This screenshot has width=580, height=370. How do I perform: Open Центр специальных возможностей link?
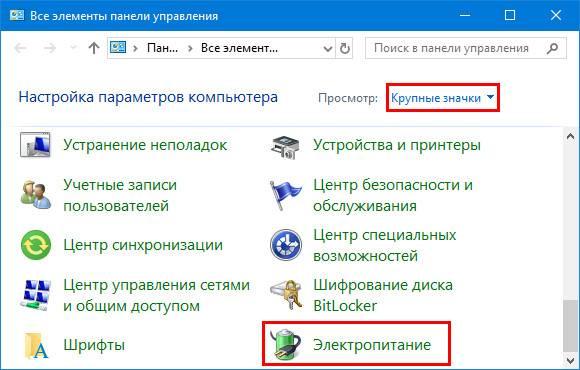point(385,245)
